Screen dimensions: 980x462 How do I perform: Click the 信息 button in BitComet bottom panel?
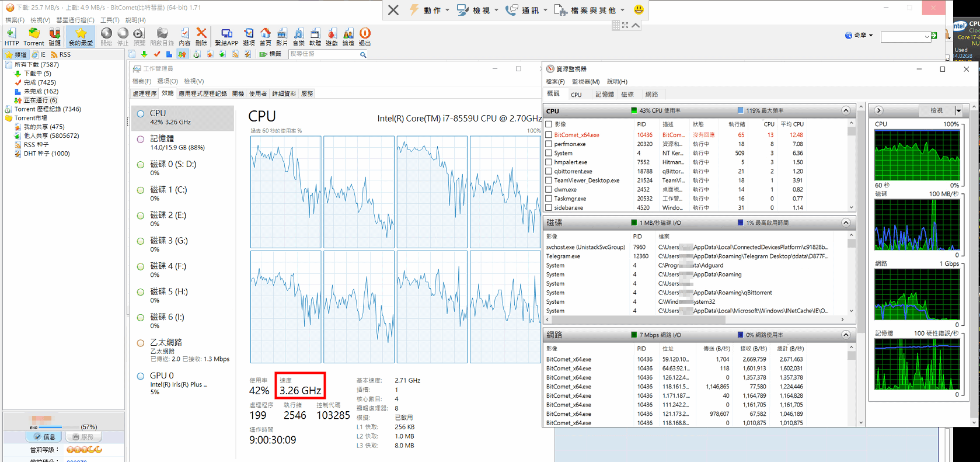tap(44, 437)
